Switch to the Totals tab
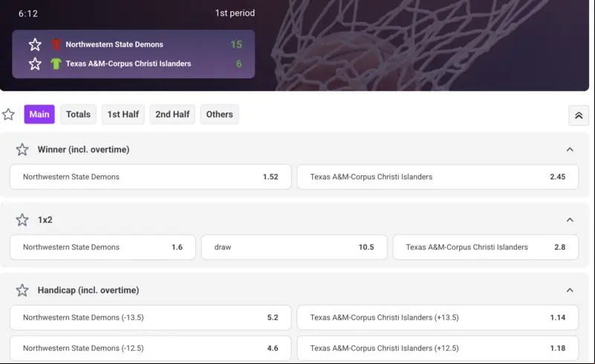This screenshot has width=595, height=364. [x=78, y=114]
